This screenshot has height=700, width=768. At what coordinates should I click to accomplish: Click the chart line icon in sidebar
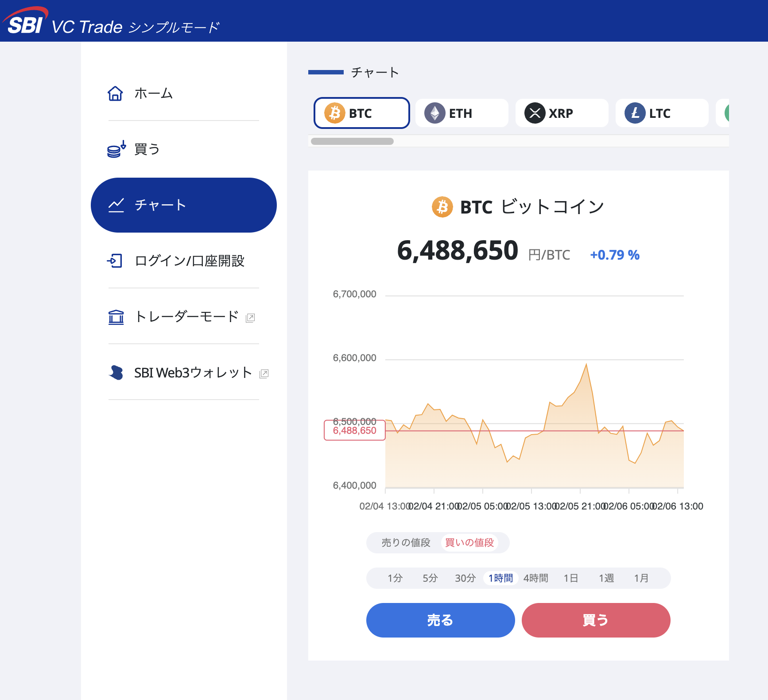(x=116, y=205)
